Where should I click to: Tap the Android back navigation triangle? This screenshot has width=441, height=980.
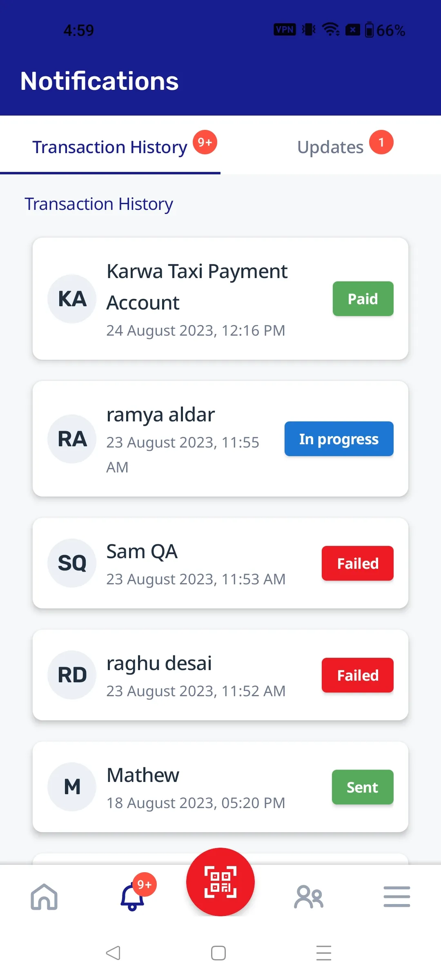[x=113, y=953]
